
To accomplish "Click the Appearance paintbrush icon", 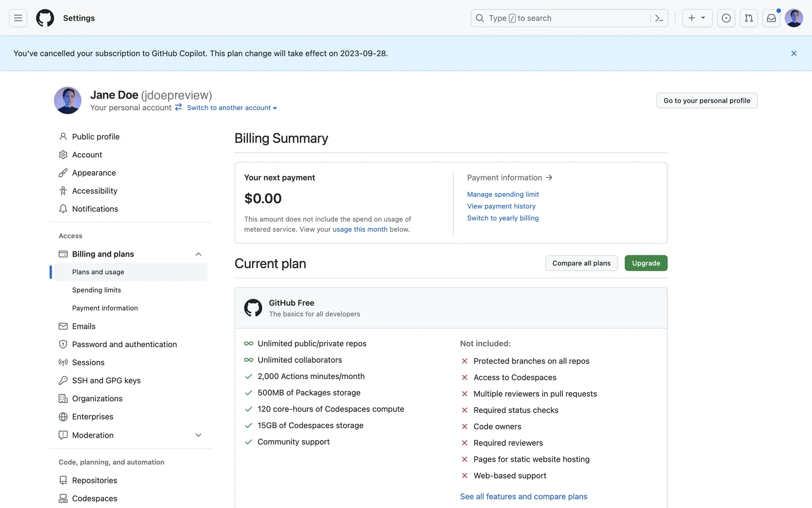I will tap(63, 173).
